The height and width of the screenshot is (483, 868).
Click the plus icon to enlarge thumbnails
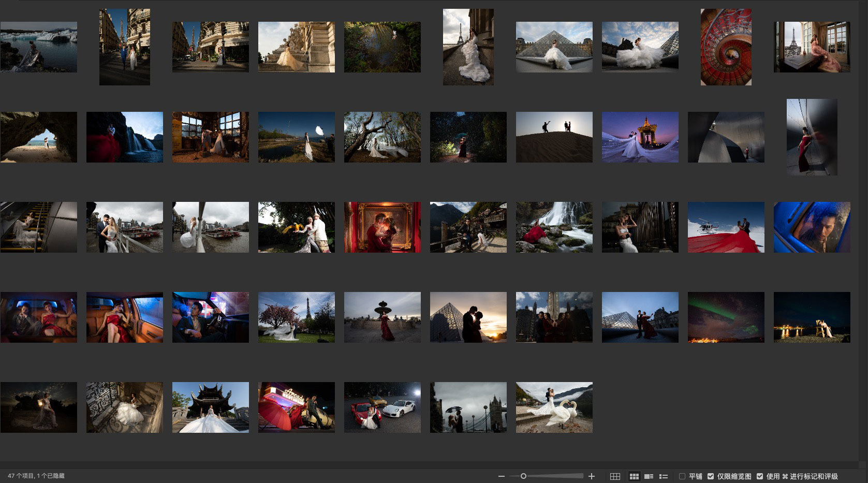pos(592,476)
